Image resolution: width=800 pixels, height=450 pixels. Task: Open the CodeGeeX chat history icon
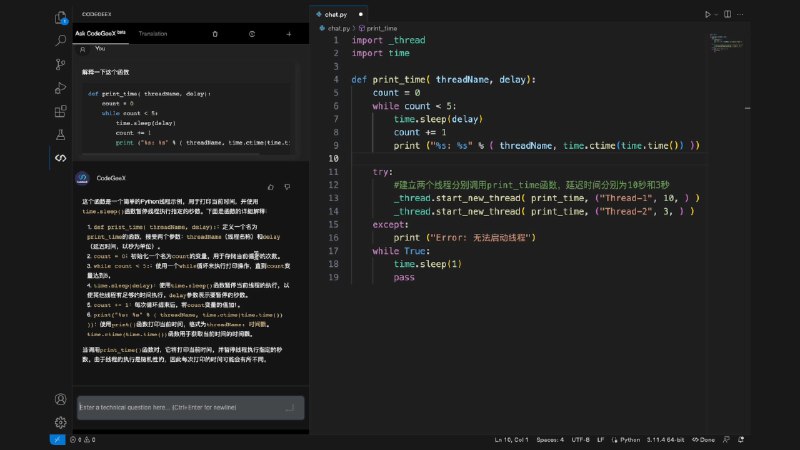point(253,34)
